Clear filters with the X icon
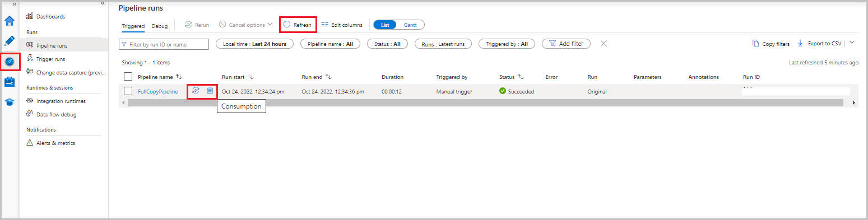The image size is (868, 220). tap(604, 44)
